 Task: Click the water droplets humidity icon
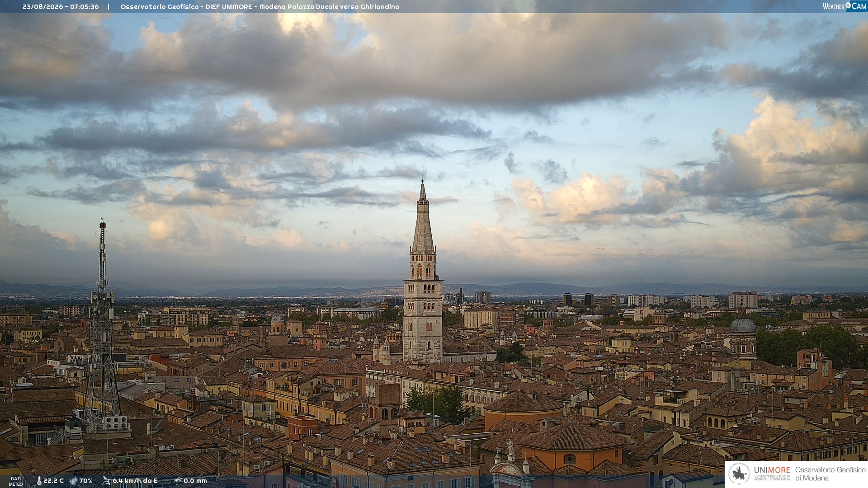(74, 481)
